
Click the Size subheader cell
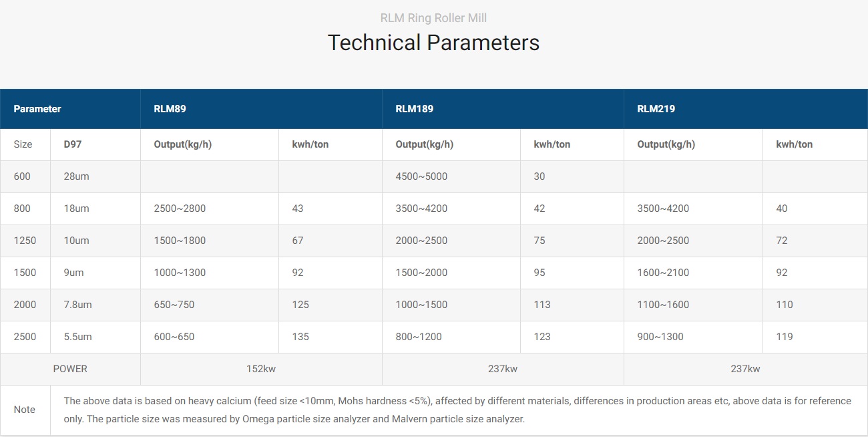[25, 144]
